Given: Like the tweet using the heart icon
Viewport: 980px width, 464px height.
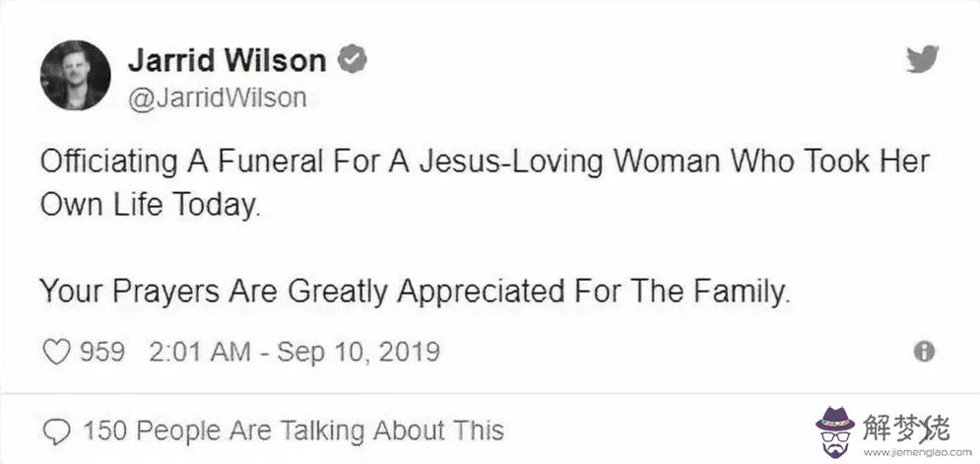Looking at the screenshot, I should tap(55, 352).
